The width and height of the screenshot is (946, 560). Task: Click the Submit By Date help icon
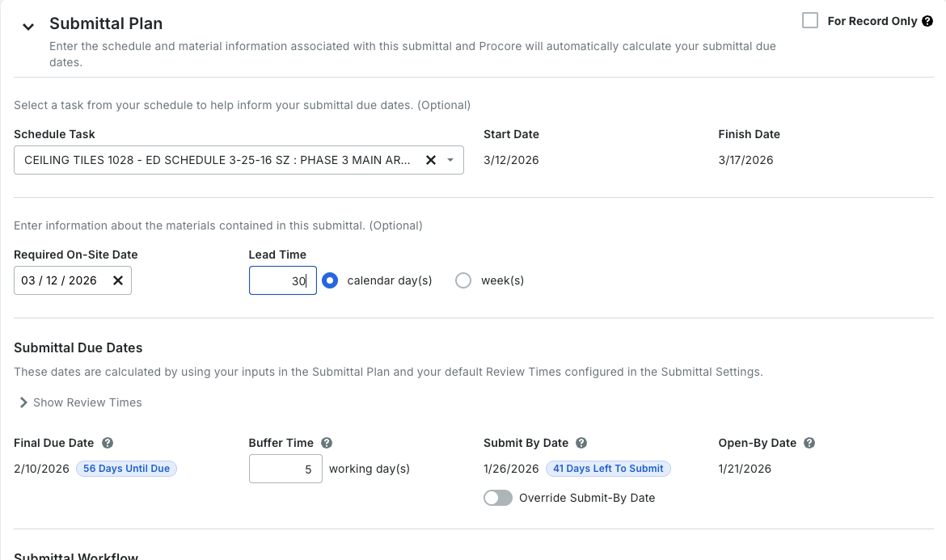click(x=581, y=443)
